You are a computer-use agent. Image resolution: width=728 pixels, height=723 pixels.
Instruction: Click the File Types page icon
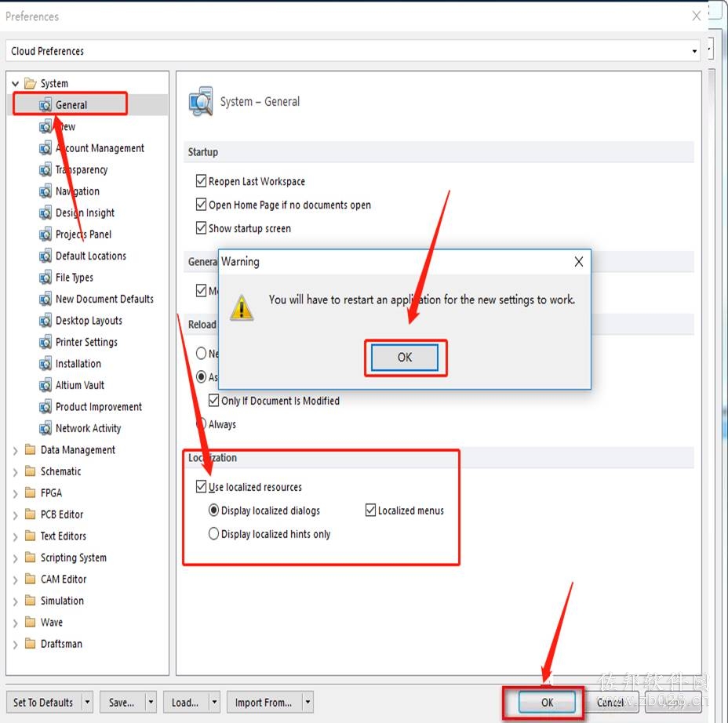click(x=45, y=278)
